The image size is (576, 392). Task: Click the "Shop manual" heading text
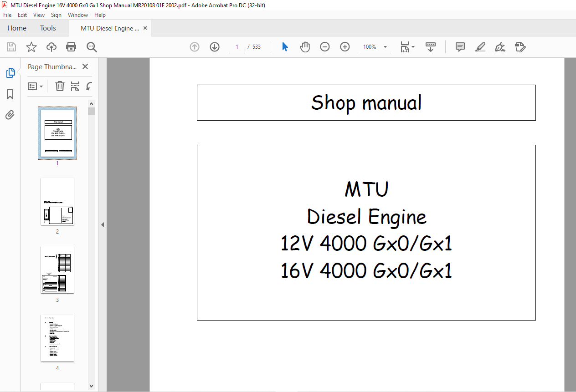[366, 102]
